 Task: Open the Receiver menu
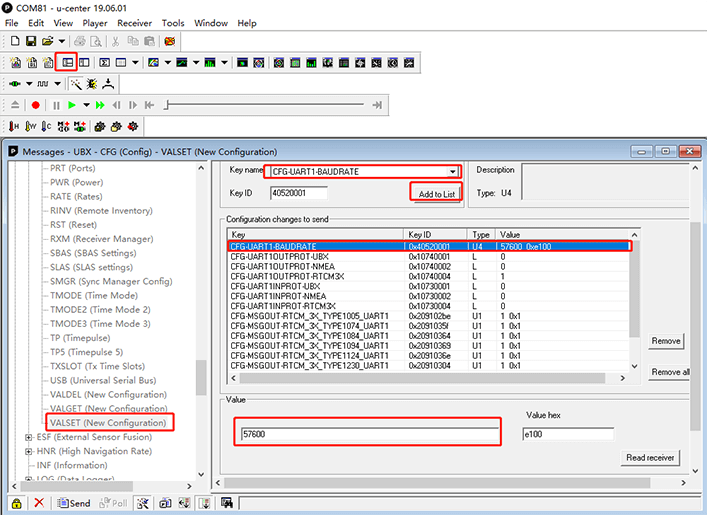click(134, 23)
